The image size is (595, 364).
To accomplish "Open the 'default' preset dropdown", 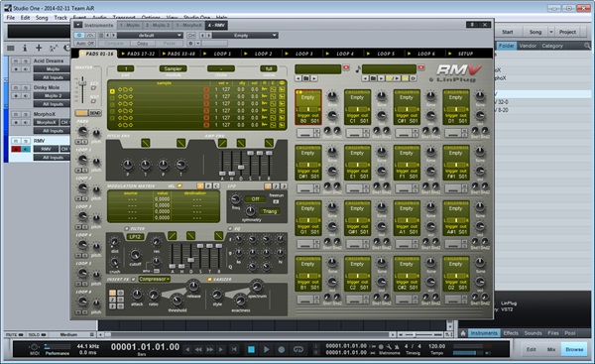I will coord(151,35).
